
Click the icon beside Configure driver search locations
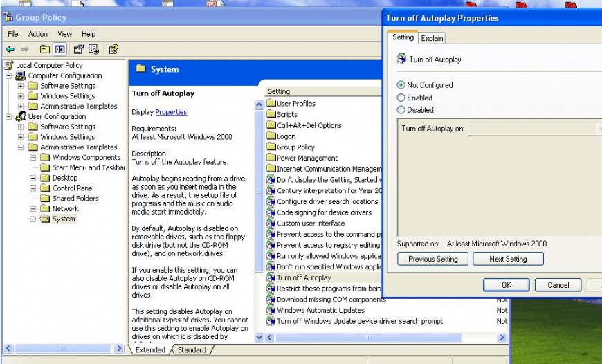click(x=271, y=201)
